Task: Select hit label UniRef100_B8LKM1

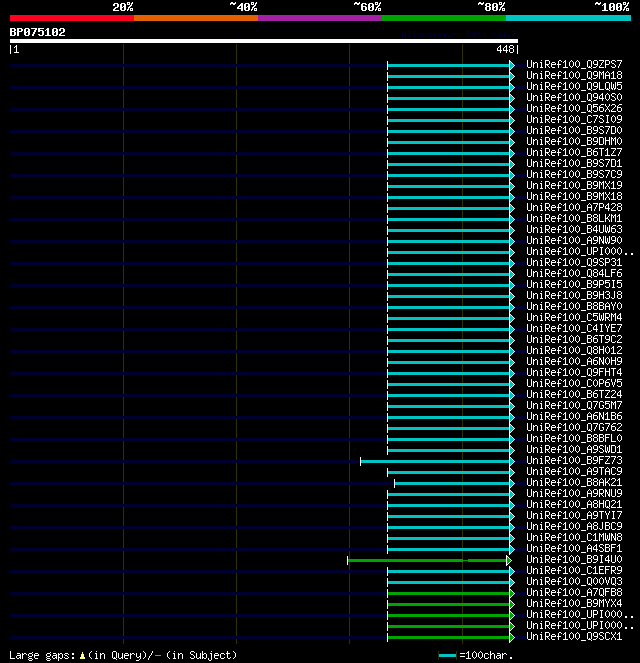Action: click(574, 218)
